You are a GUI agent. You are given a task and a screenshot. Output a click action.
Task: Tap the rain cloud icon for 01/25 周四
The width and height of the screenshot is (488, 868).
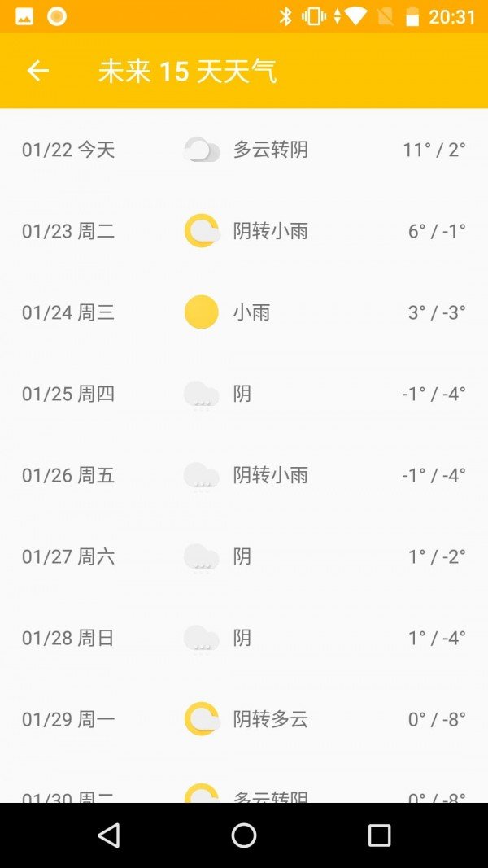[201, 394]
